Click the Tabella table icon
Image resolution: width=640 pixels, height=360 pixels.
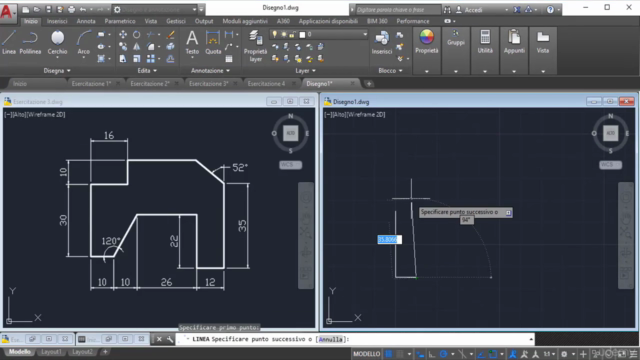[x=229, y=59]
